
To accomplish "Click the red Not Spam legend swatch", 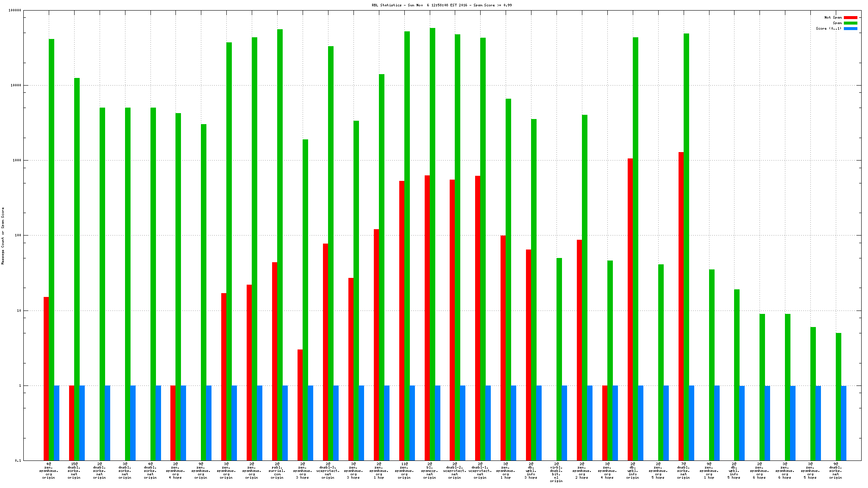I will (850, 17).
